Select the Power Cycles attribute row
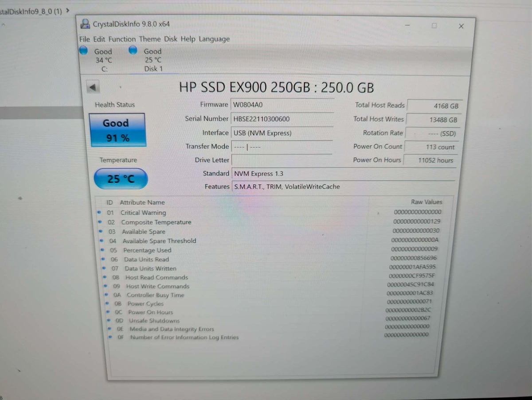 click(270, 303)
